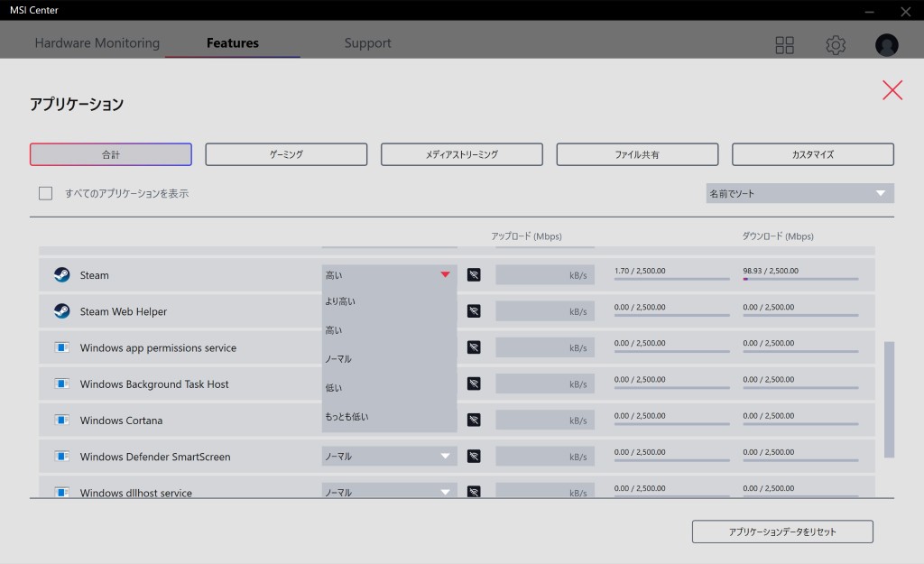The width and height of the screenshot is (924, 564).
Task: Select the ゲーミング category button
Action: pos(286,154)
